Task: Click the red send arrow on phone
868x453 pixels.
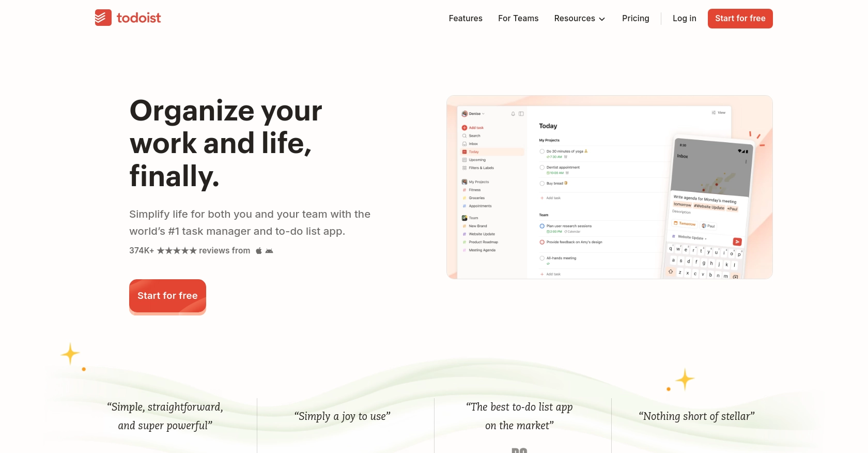Action: pyautogui.click(x=737, y=241)
